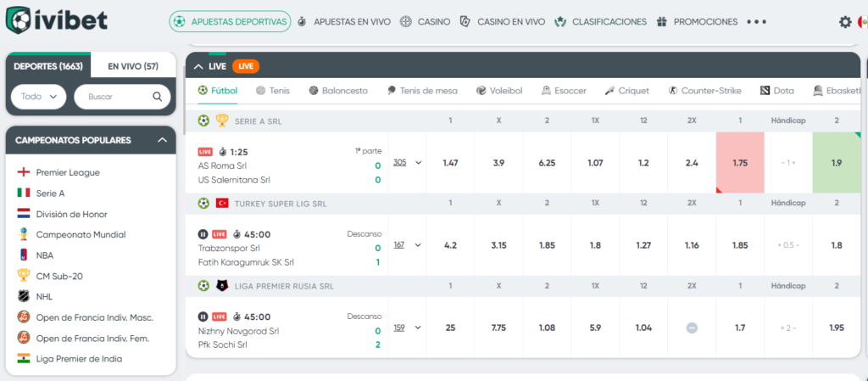This screenshot has width=868, height=381.
Task: Bet on Trabzonspor win at 4.2
Action: (450, 244)
